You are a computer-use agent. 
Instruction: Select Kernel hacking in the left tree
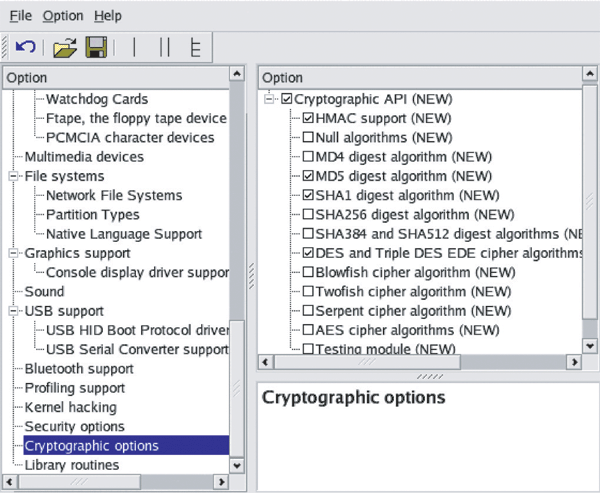click(70, 407)
